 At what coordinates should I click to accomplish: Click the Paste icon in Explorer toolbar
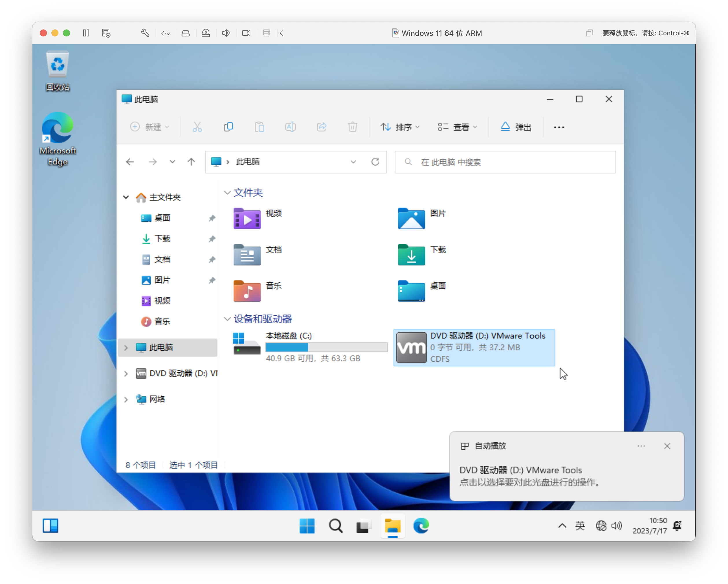coord(259,127)
